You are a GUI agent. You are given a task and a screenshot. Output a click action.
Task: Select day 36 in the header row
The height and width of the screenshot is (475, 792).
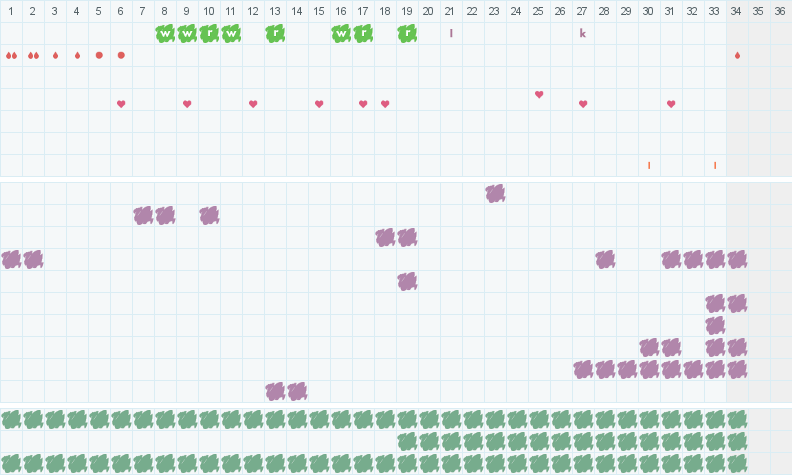point(780,11)
